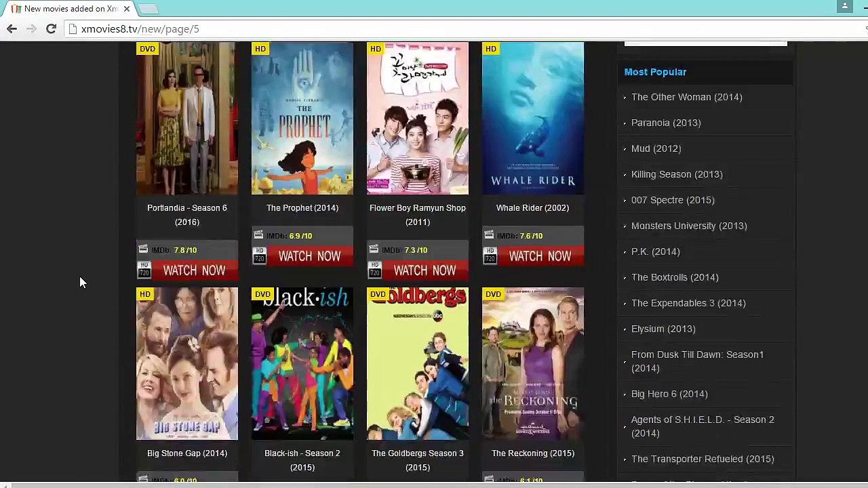Click the Chrome user profile icon
The image size is (868, 488).
(844, 6)
